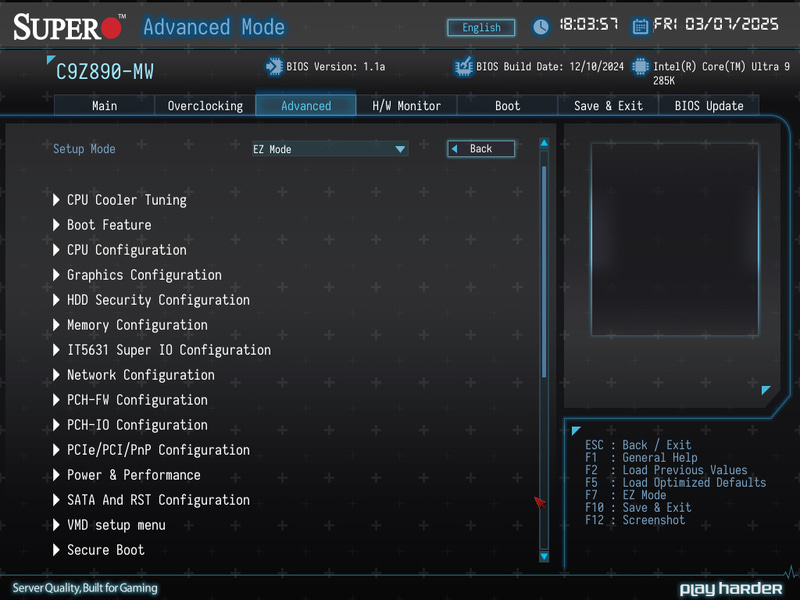Image resolution: width=800 pixels, height=600 pixels.
Task: Click the BIOS Build Date icon
Action: (x=463, y=67)
